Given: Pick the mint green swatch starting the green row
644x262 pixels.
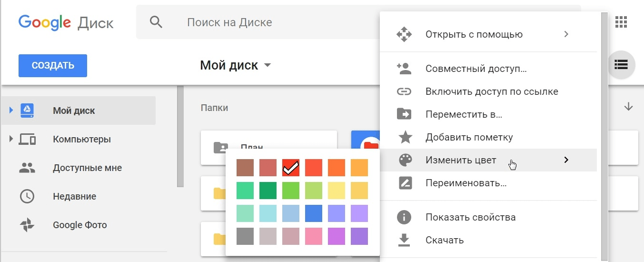Looking at the screenshot, I should click(x=245, y=191).
